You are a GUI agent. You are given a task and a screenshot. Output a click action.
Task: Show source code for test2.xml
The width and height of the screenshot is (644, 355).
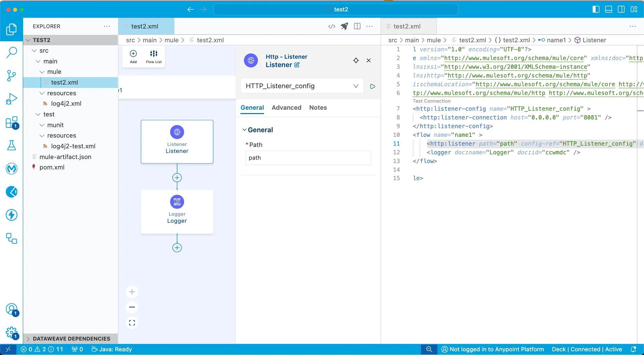click(332, 27)
